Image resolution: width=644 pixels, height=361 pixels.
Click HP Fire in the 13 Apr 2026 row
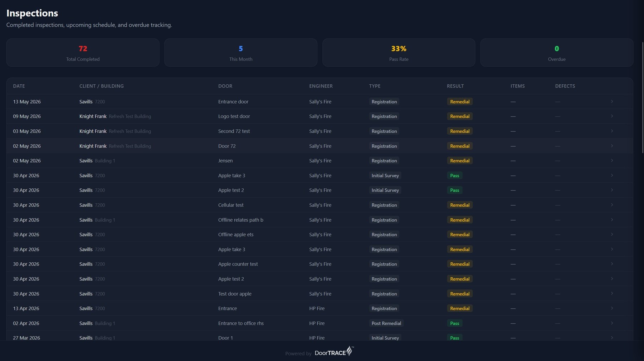click(317, 308)
